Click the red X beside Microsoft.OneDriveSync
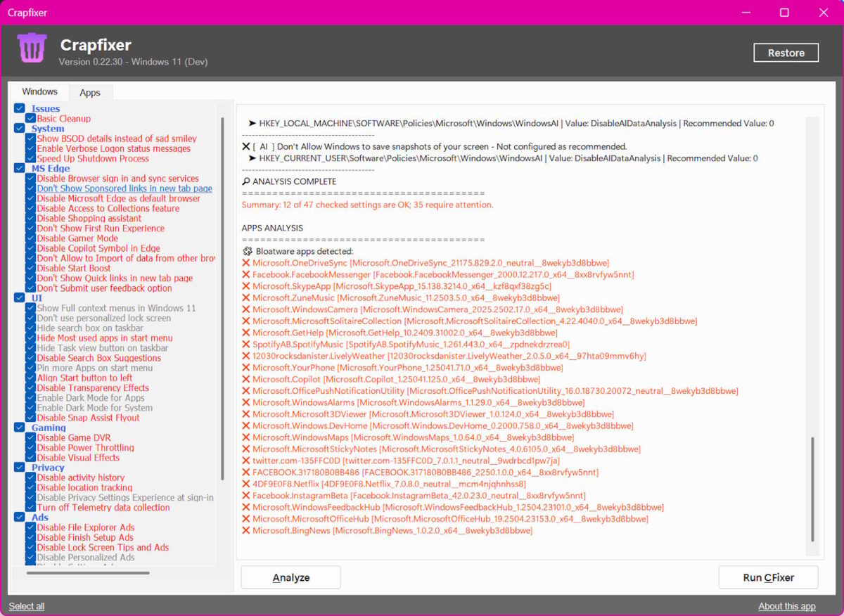 [248, 262]
